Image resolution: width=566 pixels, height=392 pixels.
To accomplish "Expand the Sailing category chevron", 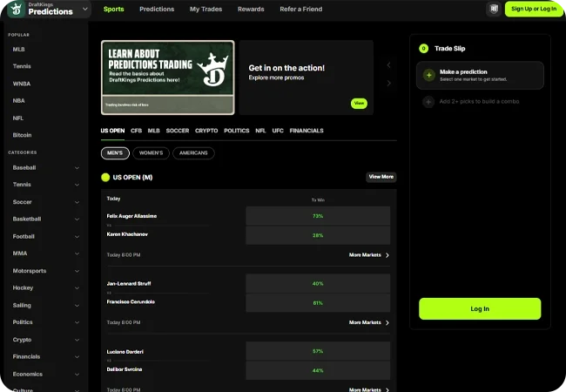I will pyautogui.click(x=77, y=306).
